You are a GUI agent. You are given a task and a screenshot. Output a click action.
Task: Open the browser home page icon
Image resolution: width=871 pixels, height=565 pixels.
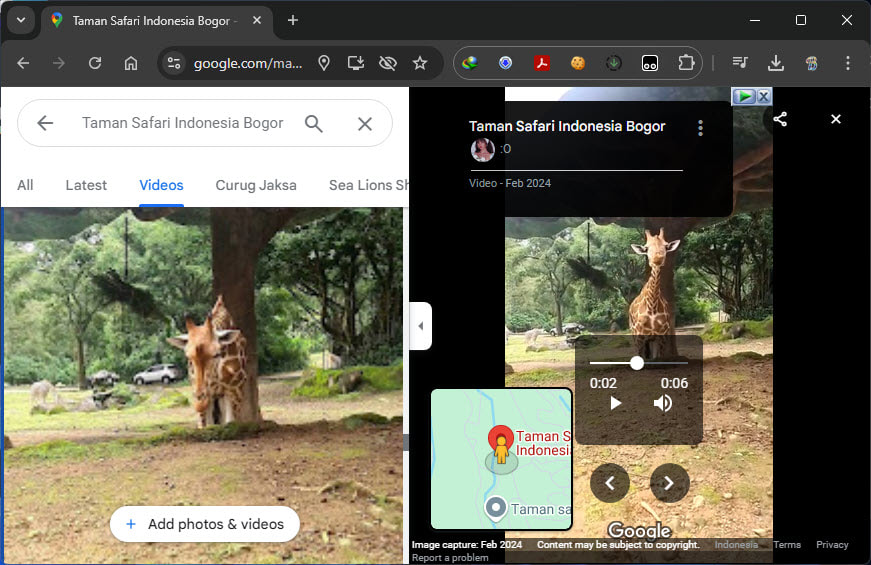(x=131, y=63)
